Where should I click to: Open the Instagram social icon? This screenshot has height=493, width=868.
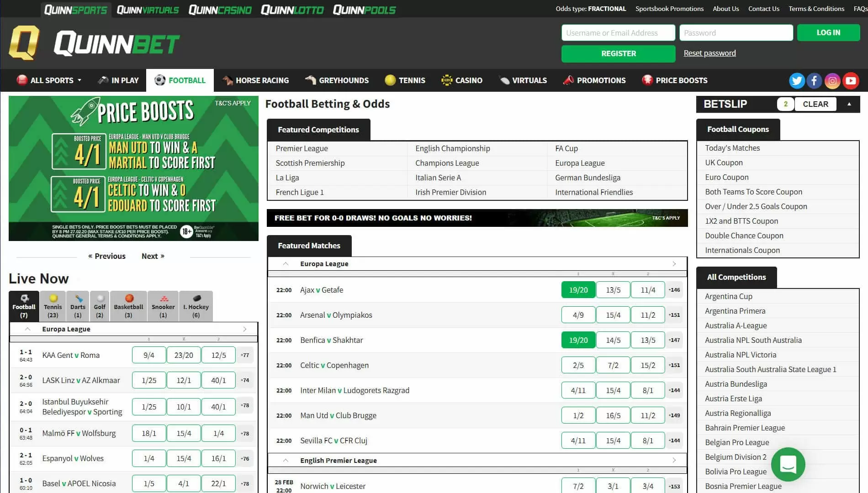832,81
